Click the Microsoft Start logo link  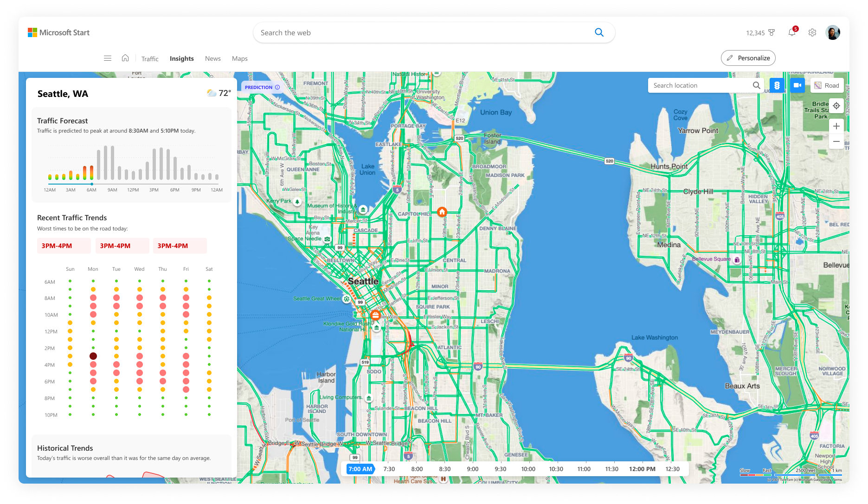58,32
